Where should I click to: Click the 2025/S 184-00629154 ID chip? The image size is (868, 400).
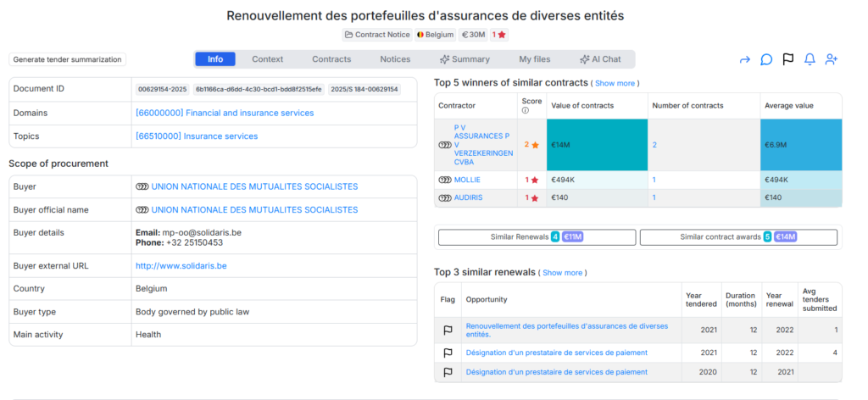coord(364,90)
